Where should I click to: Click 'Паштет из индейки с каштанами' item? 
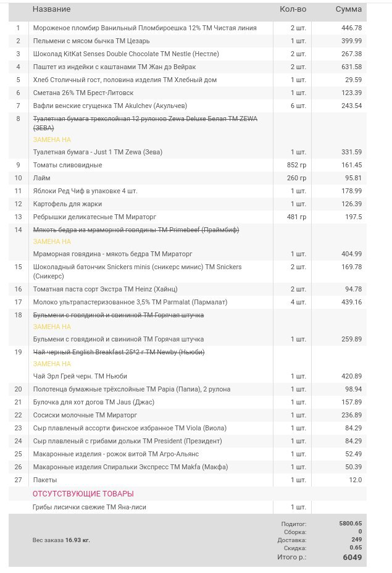tap(114, 67)
